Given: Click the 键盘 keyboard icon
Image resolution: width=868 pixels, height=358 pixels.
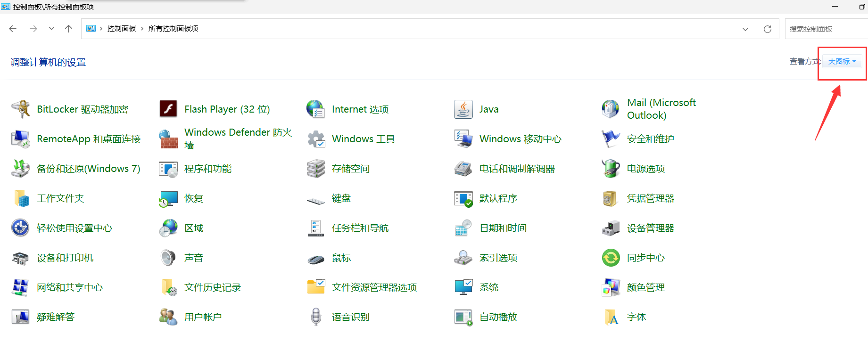Looking at the screenshot, I should point(315,201).
